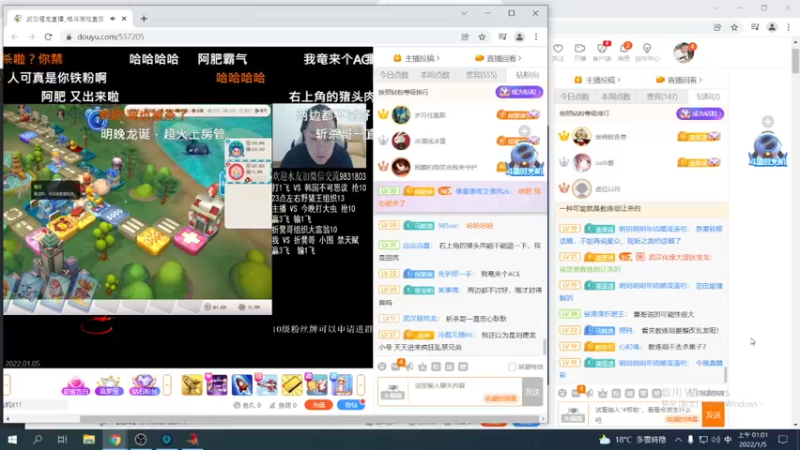Viewport: 800px width, 450px height.
Task: Expand 直播回看 in the front window
Action: 498,58
